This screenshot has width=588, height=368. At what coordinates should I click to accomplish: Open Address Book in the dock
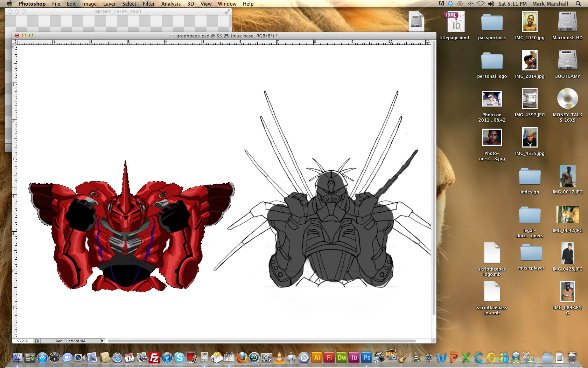click(105, 357)
